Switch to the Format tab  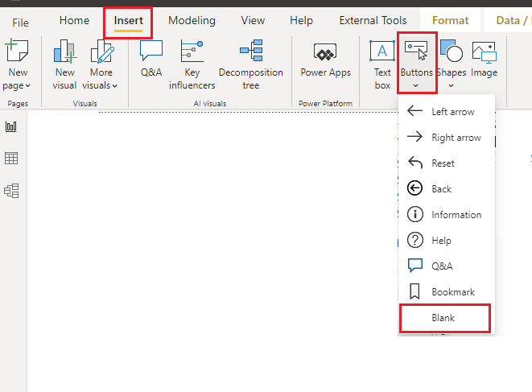click(x=450, y=20)
